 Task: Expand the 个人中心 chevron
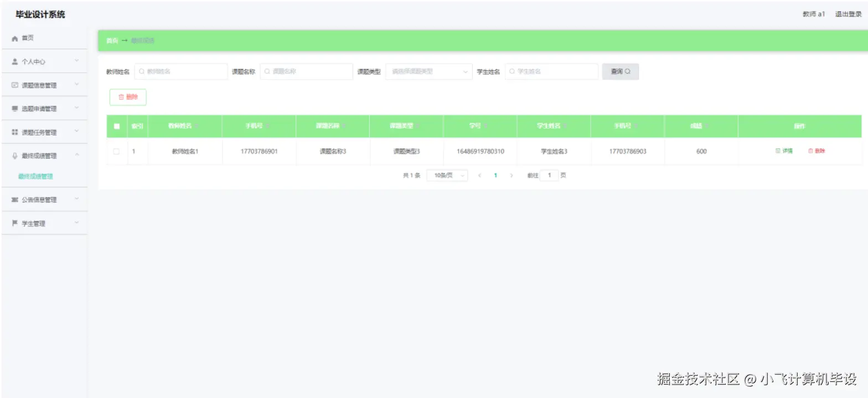[x=77, y=61]
